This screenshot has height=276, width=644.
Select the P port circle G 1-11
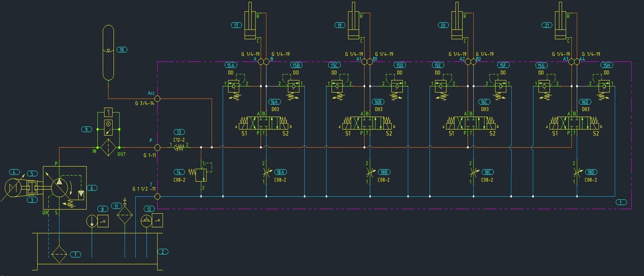pyautogui.click(x=157, y=147)
